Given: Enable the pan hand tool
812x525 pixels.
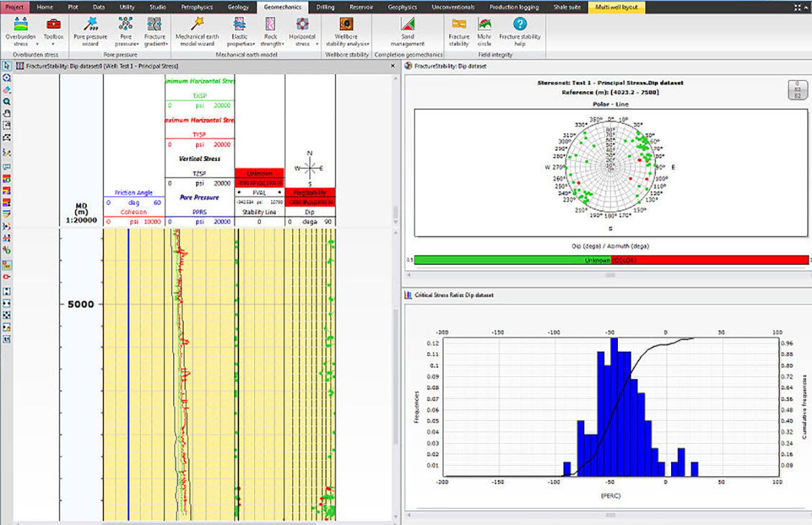Looking at the screenshot, I should tap(6, 114).
